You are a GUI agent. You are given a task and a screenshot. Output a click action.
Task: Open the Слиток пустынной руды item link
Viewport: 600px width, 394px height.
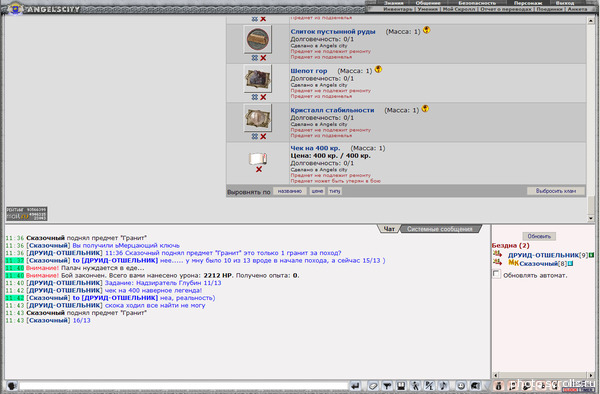pyautogui.click(x=333, y=32)
